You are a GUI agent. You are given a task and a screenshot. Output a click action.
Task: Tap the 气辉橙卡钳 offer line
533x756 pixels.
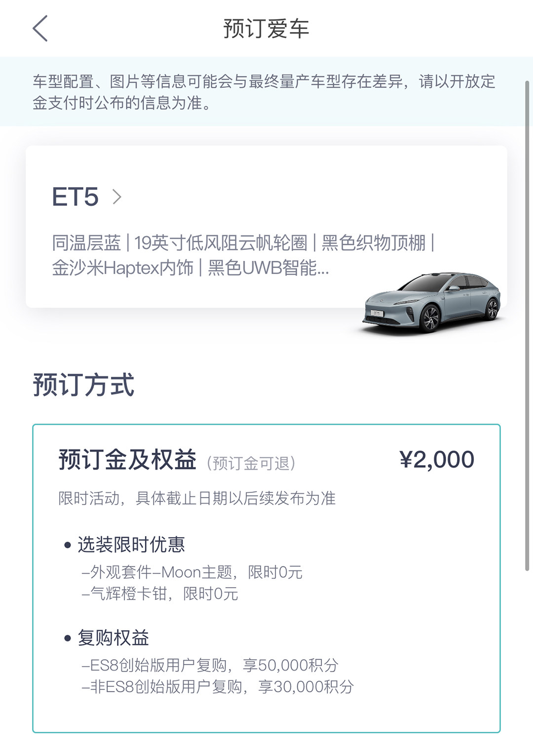pos(160,594)
